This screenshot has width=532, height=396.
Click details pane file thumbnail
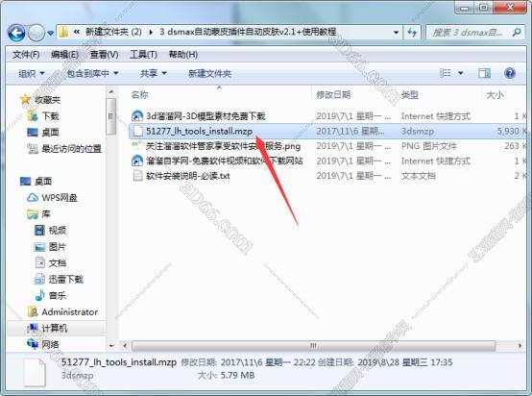[35, 373]
